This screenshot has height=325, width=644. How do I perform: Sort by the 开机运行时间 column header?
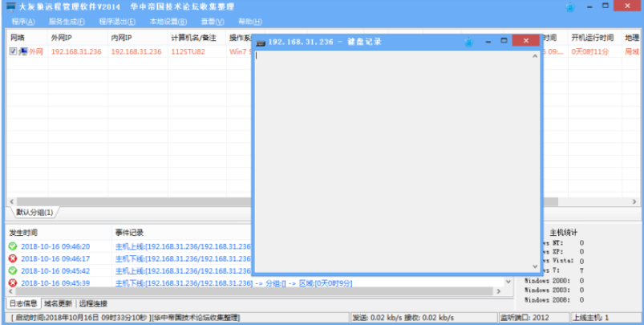coord(594,38)
